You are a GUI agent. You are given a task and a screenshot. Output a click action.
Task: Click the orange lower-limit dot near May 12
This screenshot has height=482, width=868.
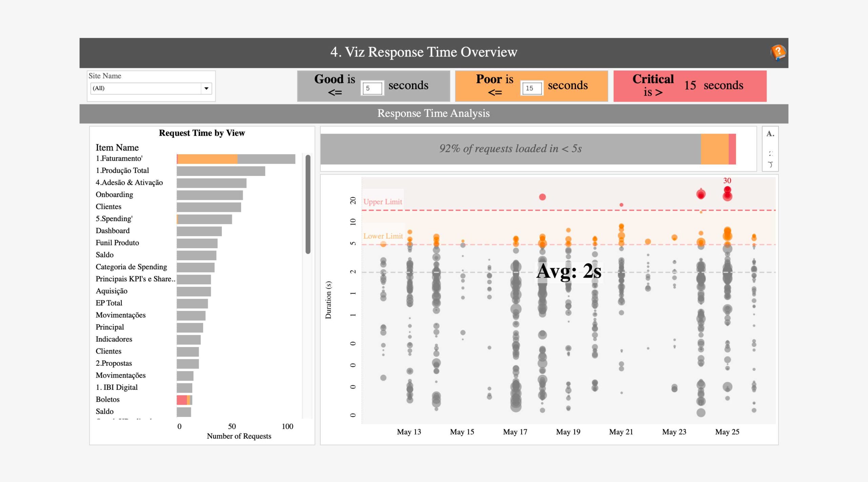pyautogui.click(x=383, y=244)
